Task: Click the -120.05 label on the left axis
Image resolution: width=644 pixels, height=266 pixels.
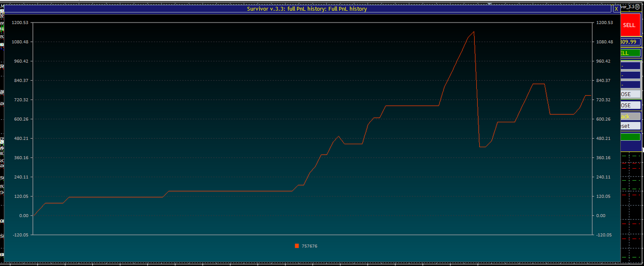Action: 20,235
